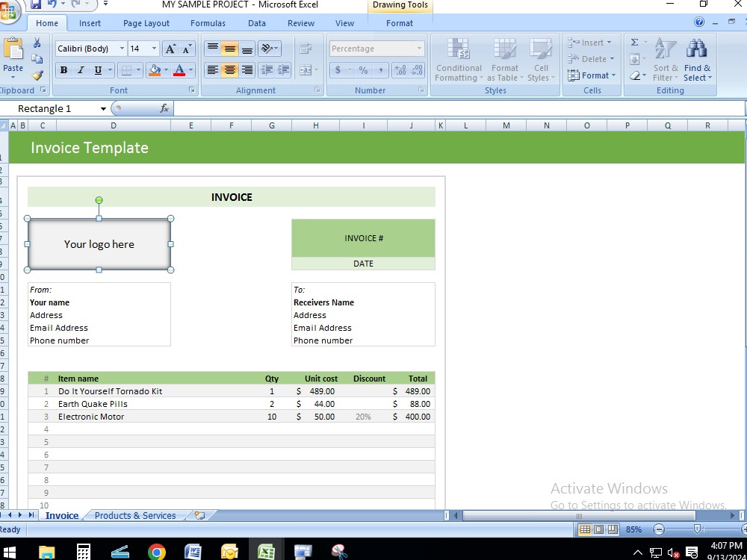Apply Fill Color paint bucket
747x560 pixels.
(155, 70)
